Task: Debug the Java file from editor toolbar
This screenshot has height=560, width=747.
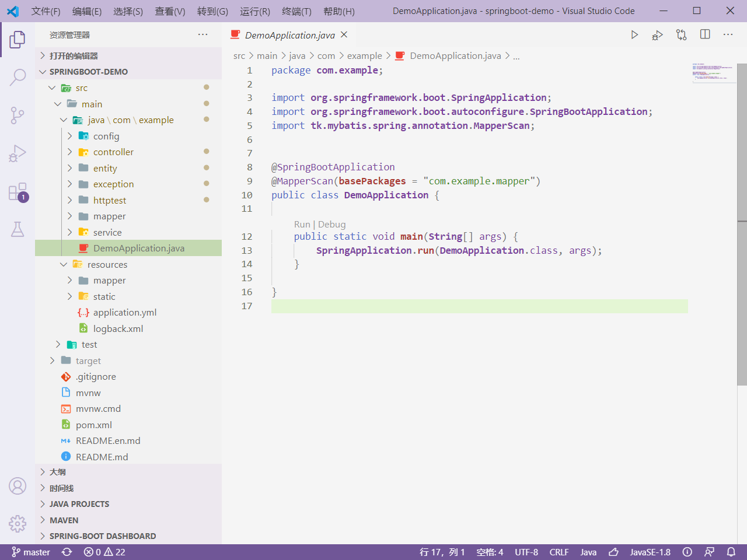Action: pyautogui.click(x=657, y=35)
